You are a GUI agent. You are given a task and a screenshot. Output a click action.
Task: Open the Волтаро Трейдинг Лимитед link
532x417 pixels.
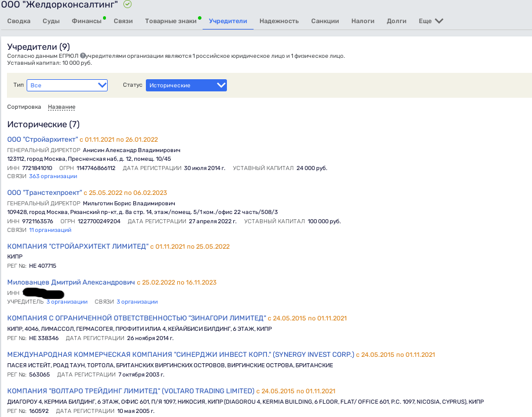[x=130, y=391]
